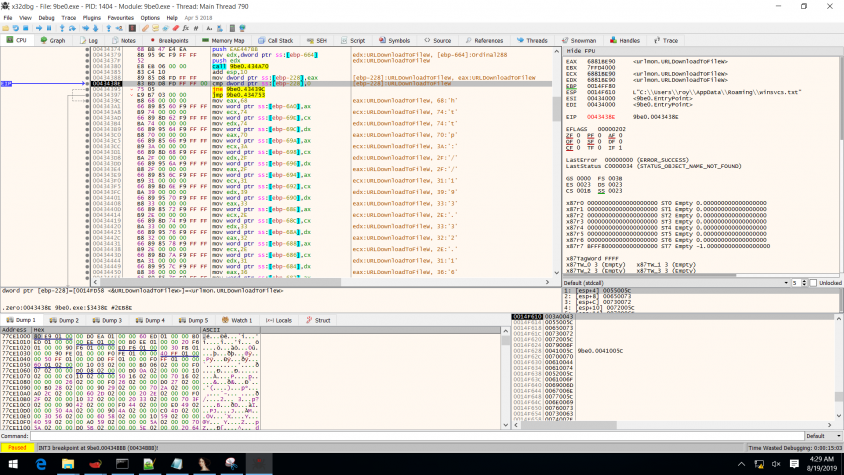The height and width of the screenshot is (475, 844).
Task: Toggle the ZF flag in registers
Action: (x=569, y=136)
